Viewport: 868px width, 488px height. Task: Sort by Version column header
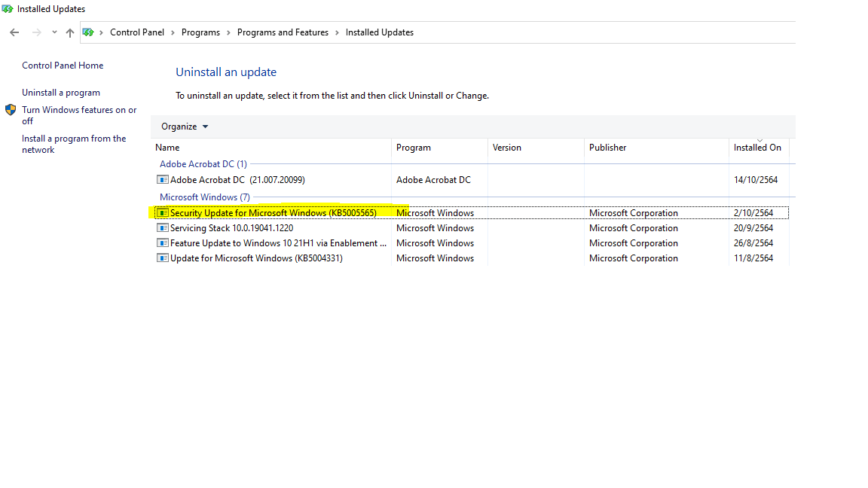pos(536,148)
